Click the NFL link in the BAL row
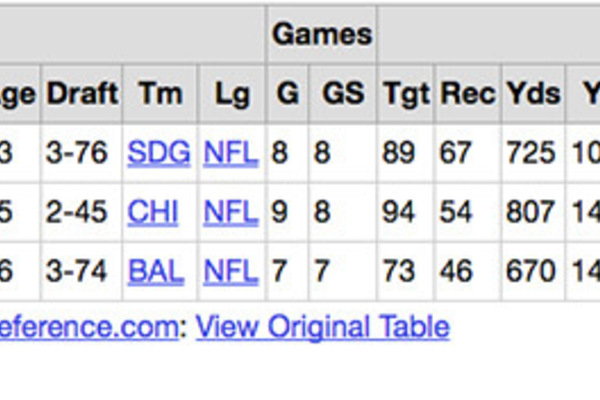This screenshot has height=400, width=600. tap(231, 270)
